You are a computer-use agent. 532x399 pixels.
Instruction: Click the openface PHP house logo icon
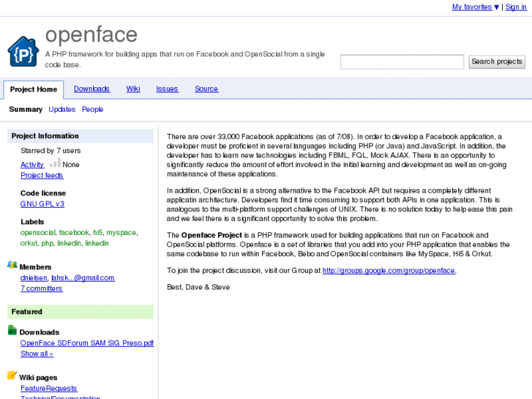[23, 51]
